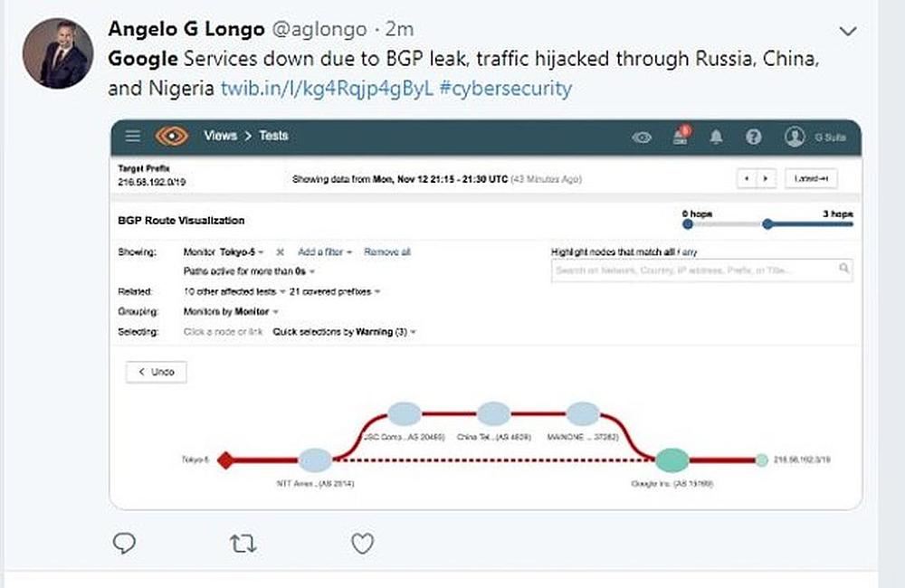The height and width of the screenshot is (588, 905).
Task: Click the notifications bell icon
Action: pos(717,138)
